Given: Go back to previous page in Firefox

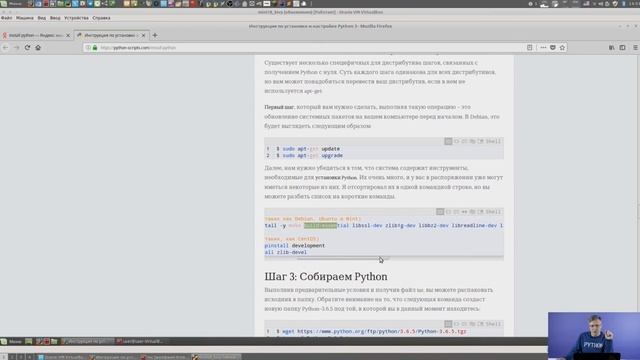Looking at the screenshot, I should 6,48.
